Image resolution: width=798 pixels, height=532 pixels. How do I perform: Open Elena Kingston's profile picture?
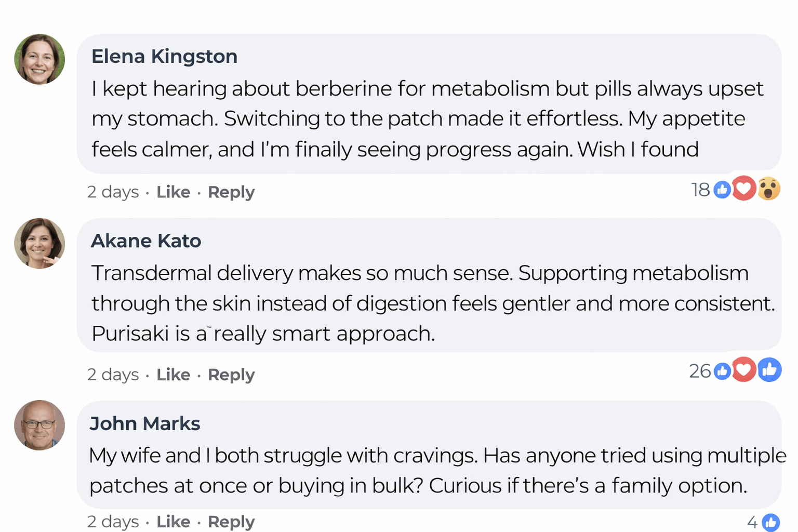pos(39,59)
